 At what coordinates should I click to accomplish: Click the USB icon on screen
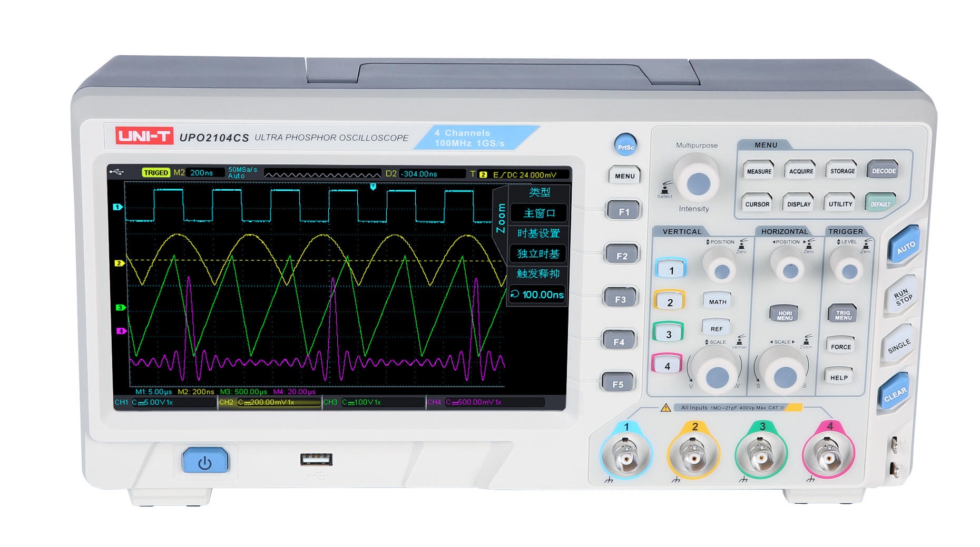tap(117, 172)
